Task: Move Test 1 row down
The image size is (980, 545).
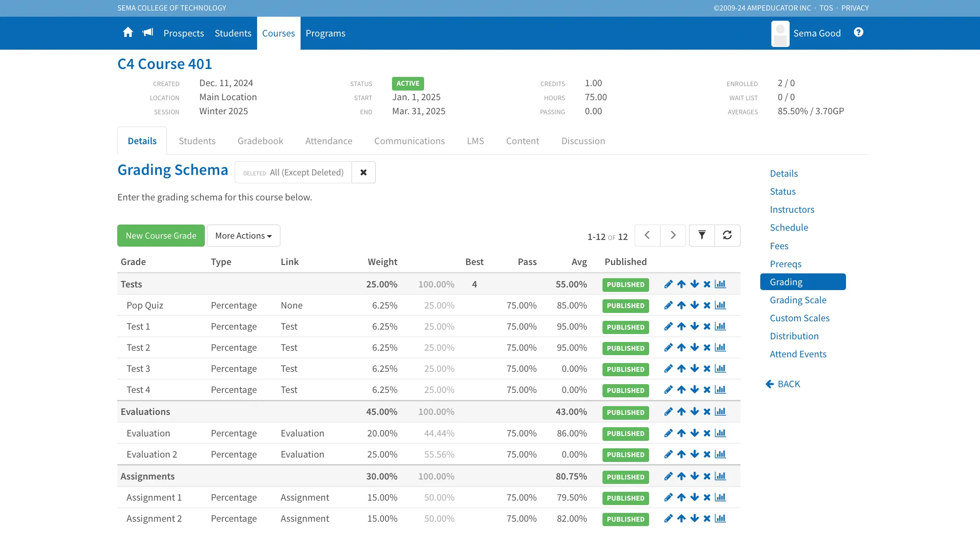Action: (694, 327)
